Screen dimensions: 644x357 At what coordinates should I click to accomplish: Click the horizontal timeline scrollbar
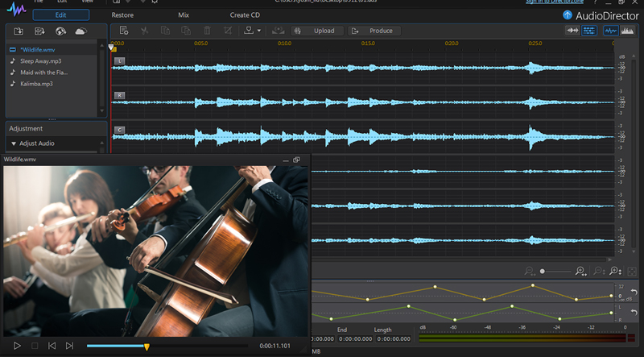459,260
